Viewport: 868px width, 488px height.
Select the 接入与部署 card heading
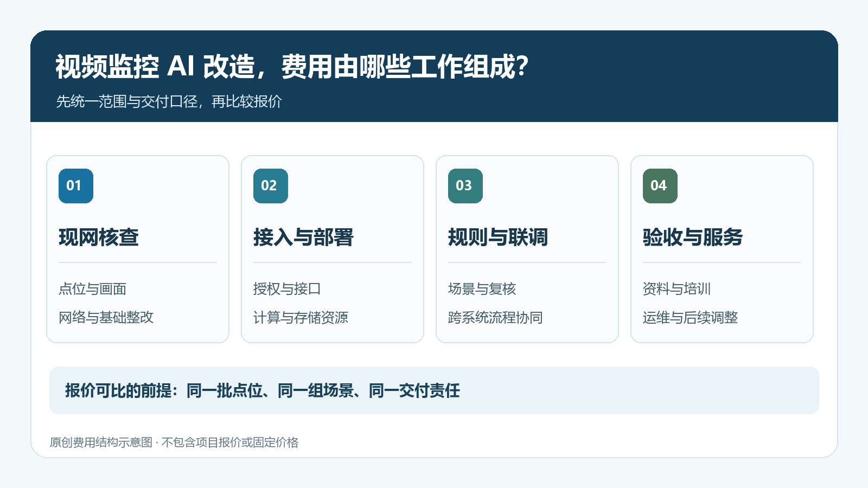pos(303,237)
